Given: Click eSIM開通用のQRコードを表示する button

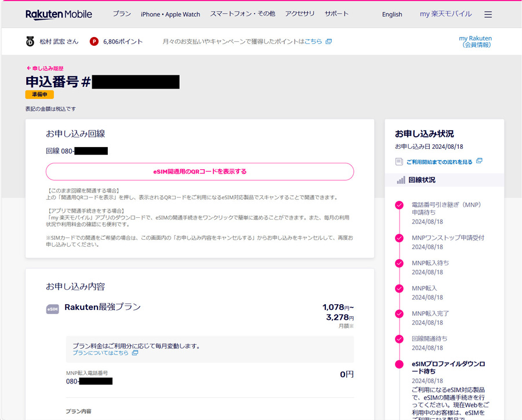Looking at the screenshot, I should pyautogui.click(x=200, y=171).
